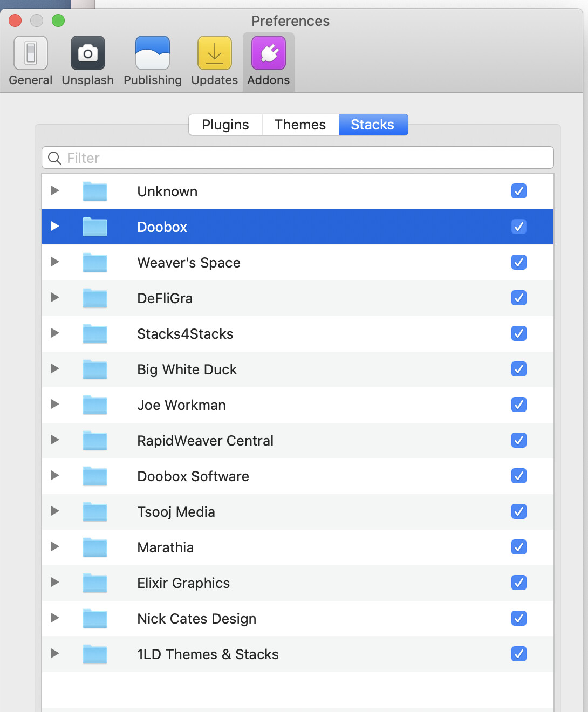Click the Weaver's Space folder icon
The height and width of the screenshot is (712, 588).
(95, 262)
